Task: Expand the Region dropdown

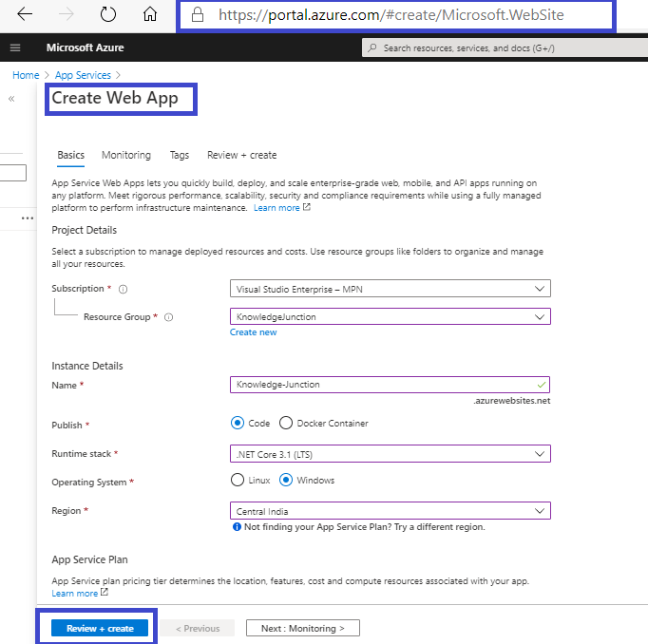Action: coord(391,511)
